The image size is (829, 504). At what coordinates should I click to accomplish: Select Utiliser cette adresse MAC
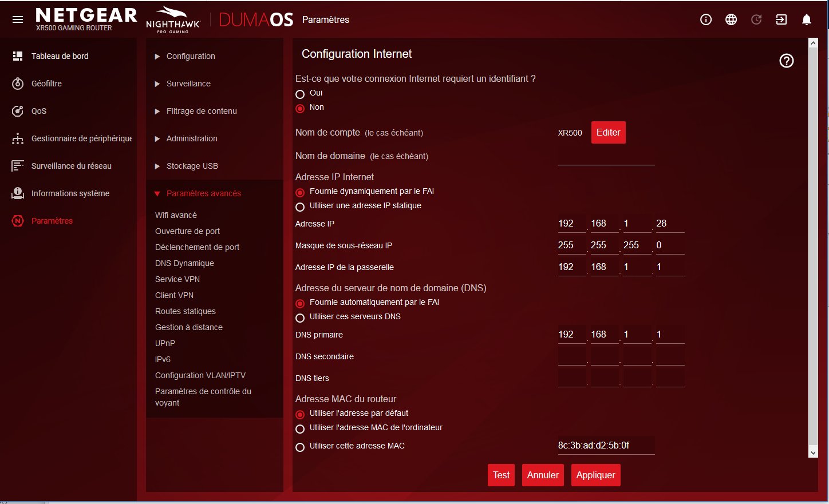300,447
